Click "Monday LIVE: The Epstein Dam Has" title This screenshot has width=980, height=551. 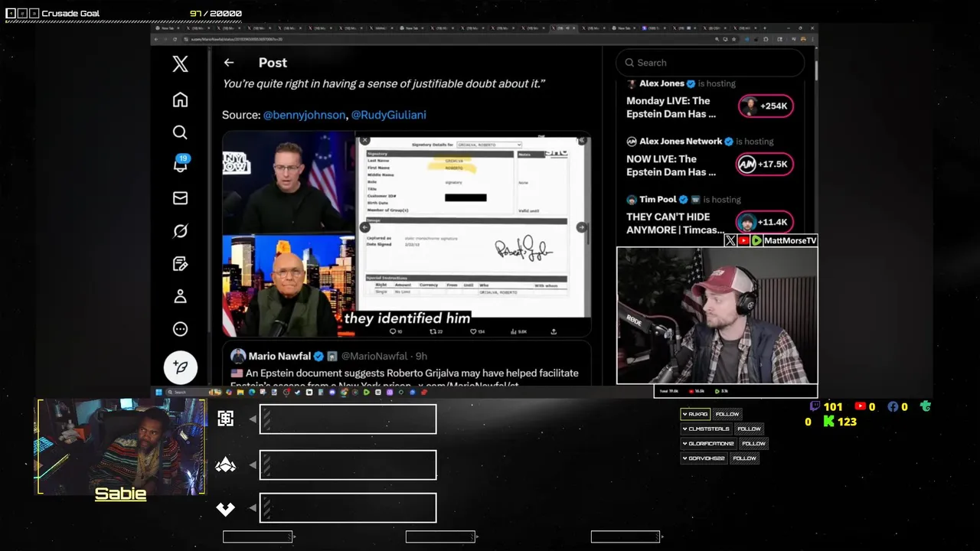coord(671,107)
